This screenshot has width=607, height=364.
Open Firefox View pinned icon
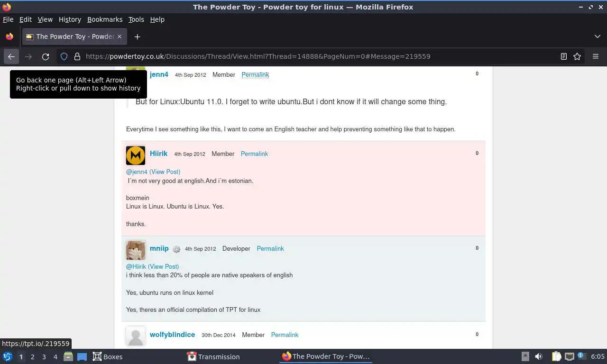tap(9, 36)
